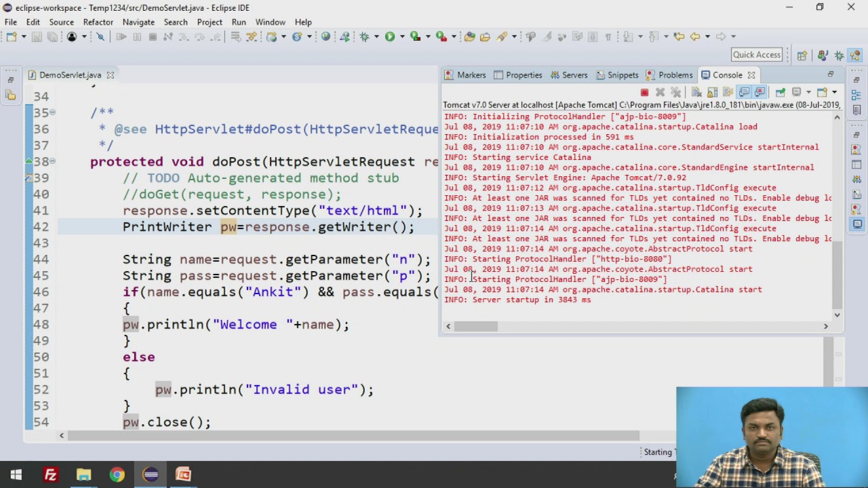The height and width of the screenshot is (488, 868).
Task: Click the Save All icon
Action: click(x=52, y=37)
